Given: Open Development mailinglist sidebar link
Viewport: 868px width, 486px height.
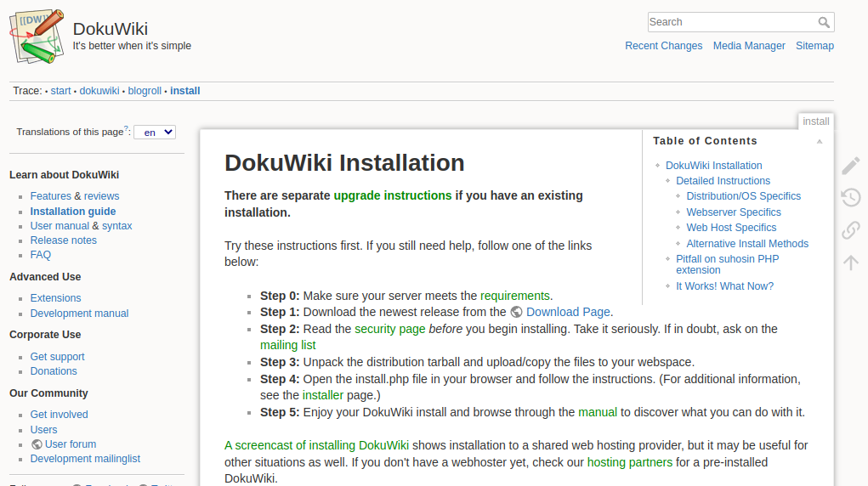Looking at the screenshot, I should click(85, 458).
